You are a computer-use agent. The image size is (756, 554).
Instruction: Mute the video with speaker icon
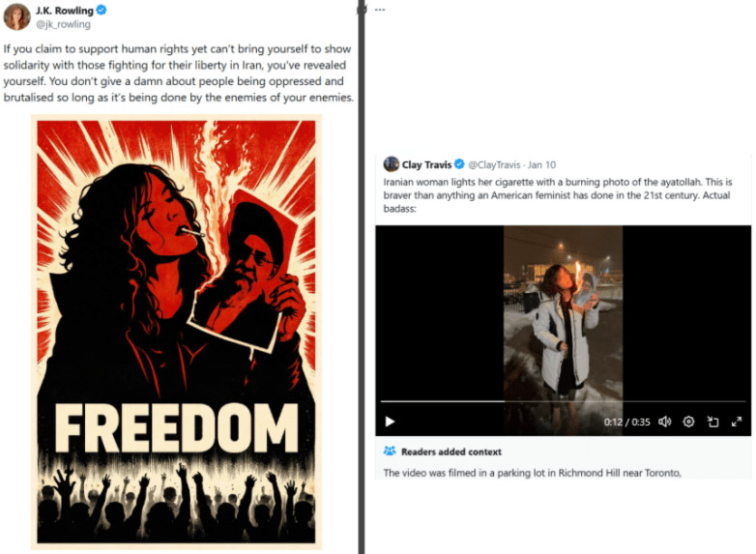[664, 422]
